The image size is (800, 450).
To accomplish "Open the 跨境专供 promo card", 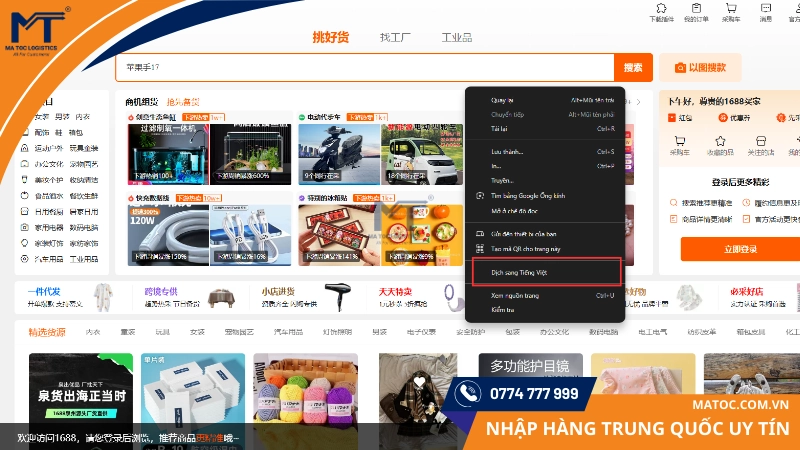I will pos(190,297).
